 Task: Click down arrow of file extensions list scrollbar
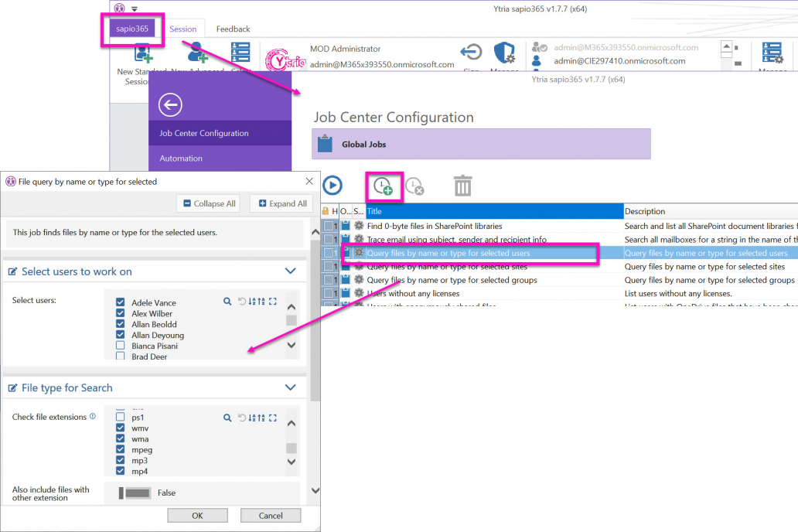coord(291,462)
